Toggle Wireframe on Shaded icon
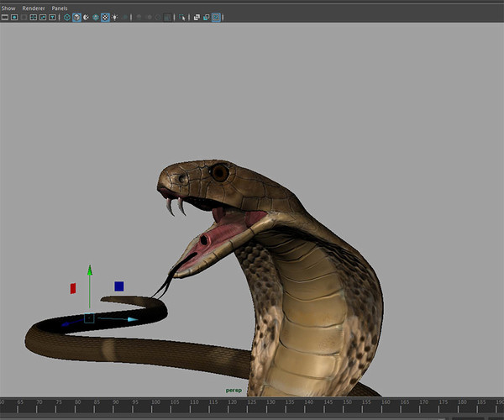 click(x=96, y=18)
